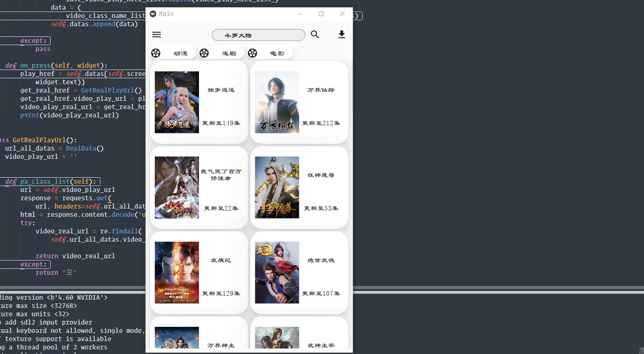
Task: Open the hamburger menu in Main window
Action: (x=157, y=35)
